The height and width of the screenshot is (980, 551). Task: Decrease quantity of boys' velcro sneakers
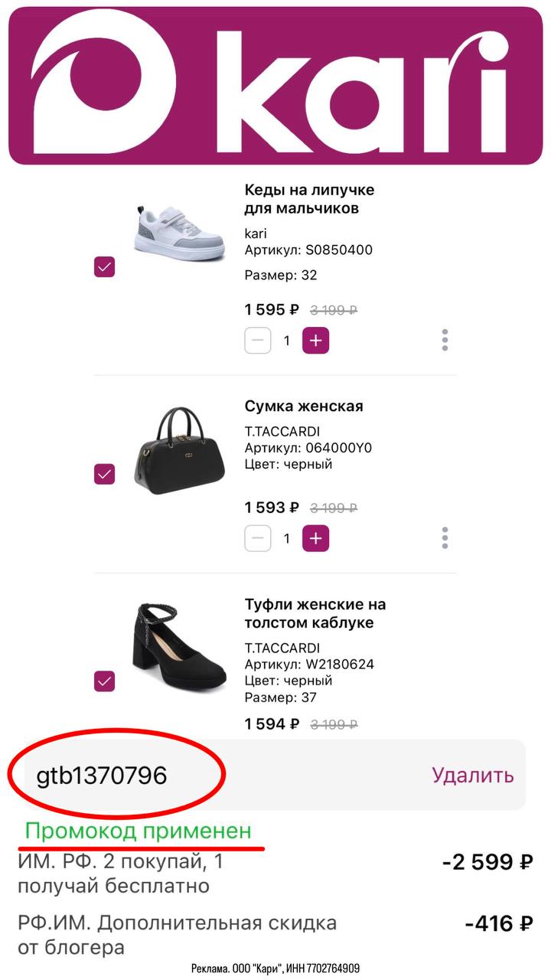258,341
